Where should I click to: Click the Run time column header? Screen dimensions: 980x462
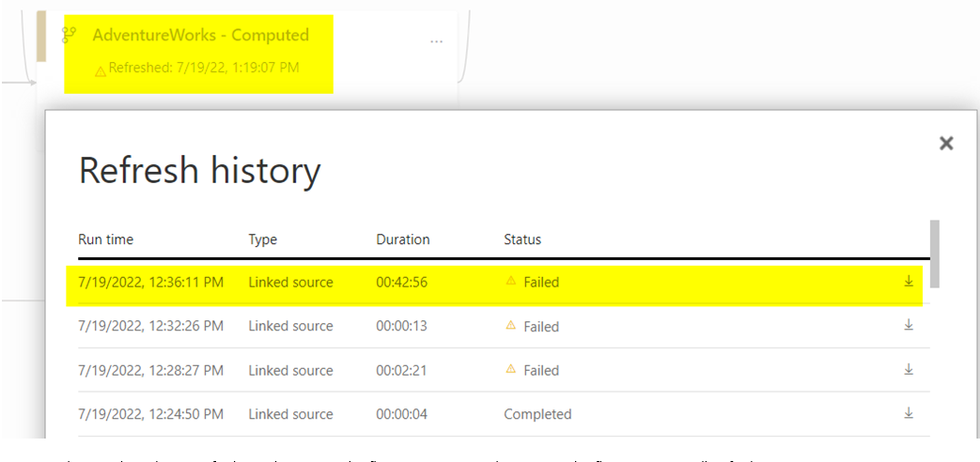pos(105,239)
